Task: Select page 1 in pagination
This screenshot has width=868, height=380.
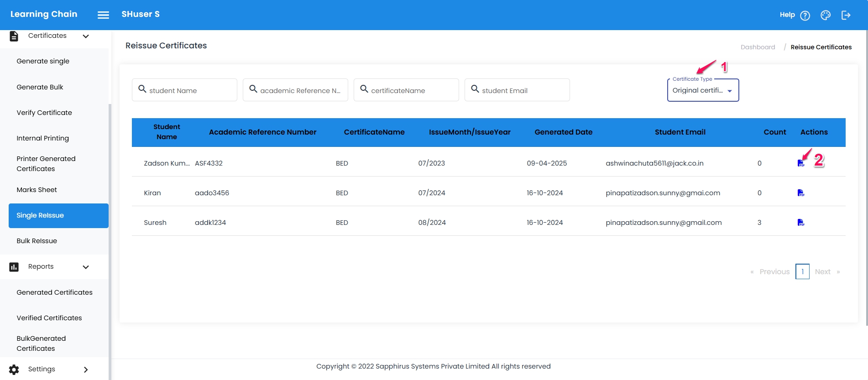Action: (x=802, y=272)
